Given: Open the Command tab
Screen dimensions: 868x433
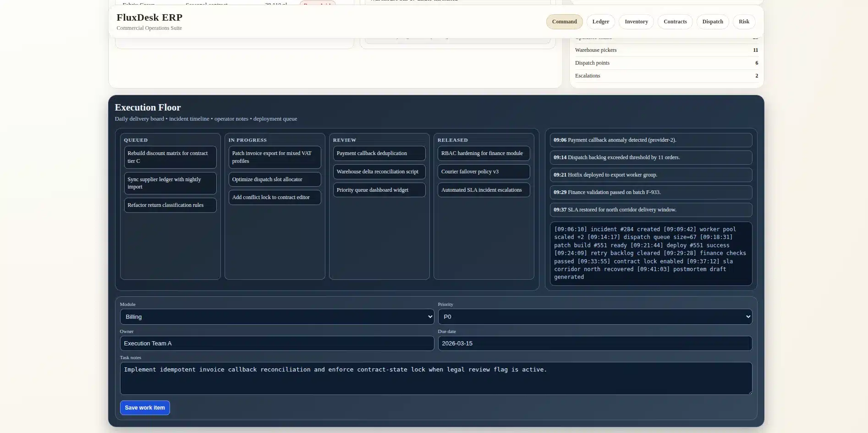Looking at the screenshot, I should click(x=564, y=22).
